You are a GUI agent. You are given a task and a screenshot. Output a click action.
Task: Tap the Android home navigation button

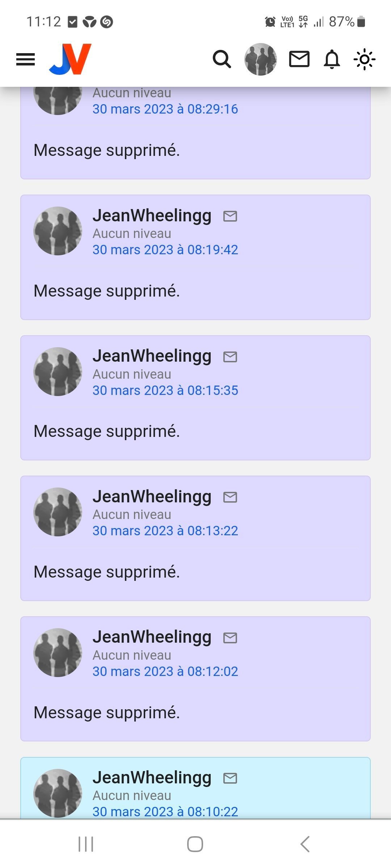[x=195, y=844]
